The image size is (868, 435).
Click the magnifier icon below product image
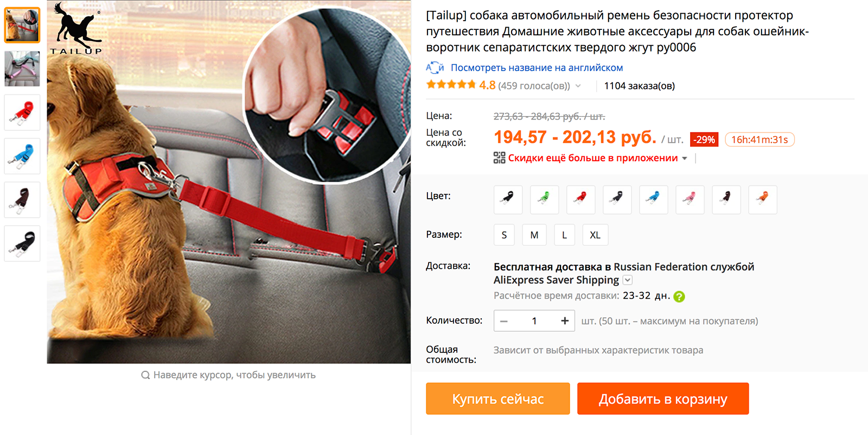145,375
